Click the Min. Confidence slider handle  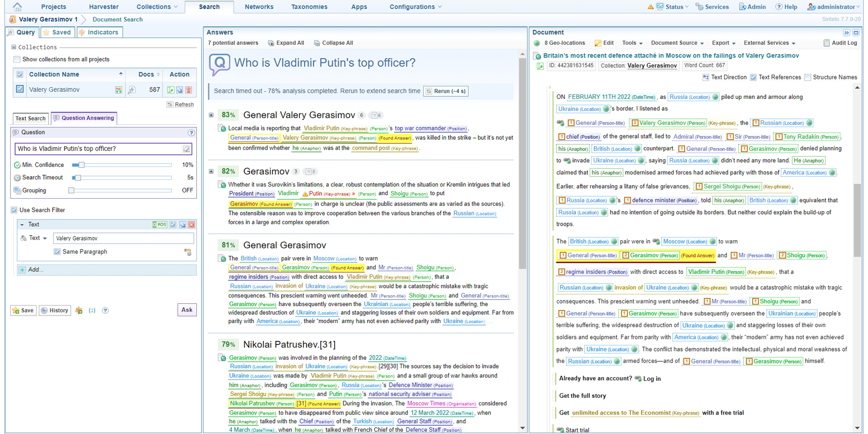81,165
